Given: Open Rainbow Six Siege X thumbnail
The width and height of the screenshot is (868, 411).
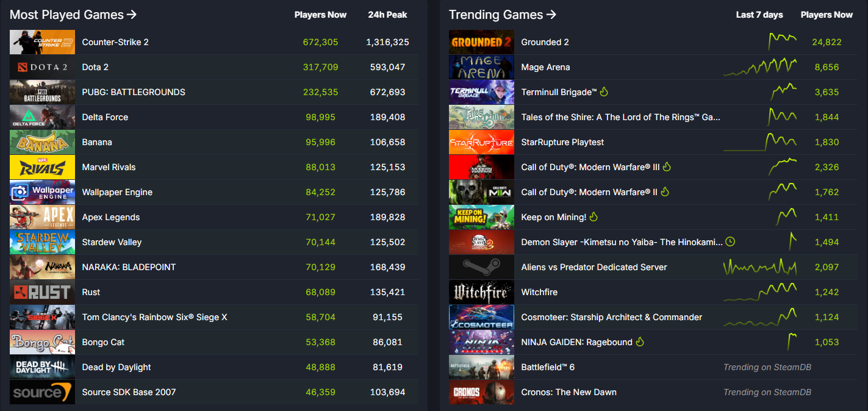Looking at the screenshot, I should [42, 317].
